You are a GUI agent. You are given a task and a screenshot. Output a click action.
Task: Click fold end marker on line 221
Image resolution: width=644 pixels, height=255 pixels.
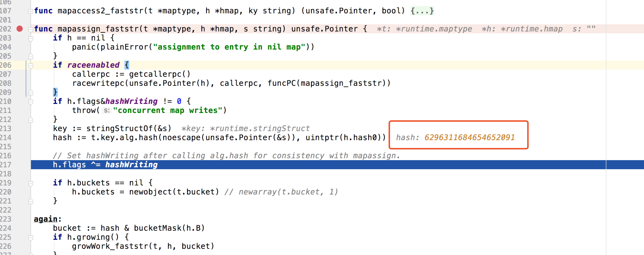pos(31,201)
